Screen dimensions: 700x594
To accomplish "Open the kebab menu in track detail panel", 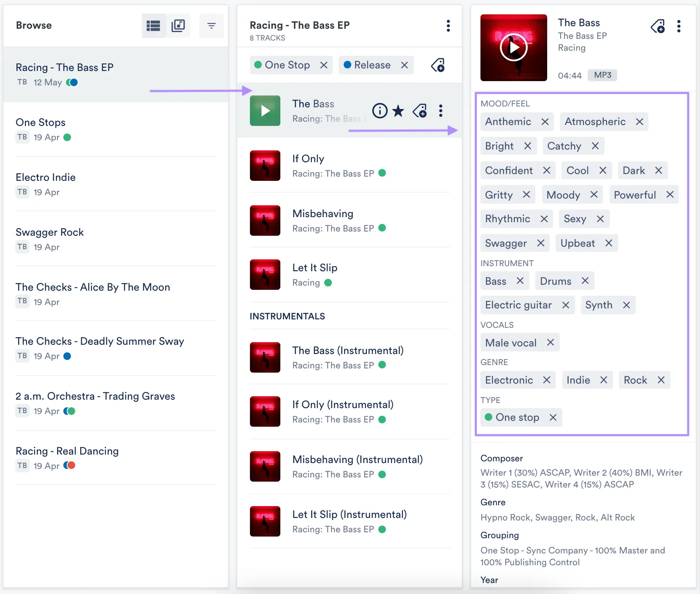I will point(679,26).
